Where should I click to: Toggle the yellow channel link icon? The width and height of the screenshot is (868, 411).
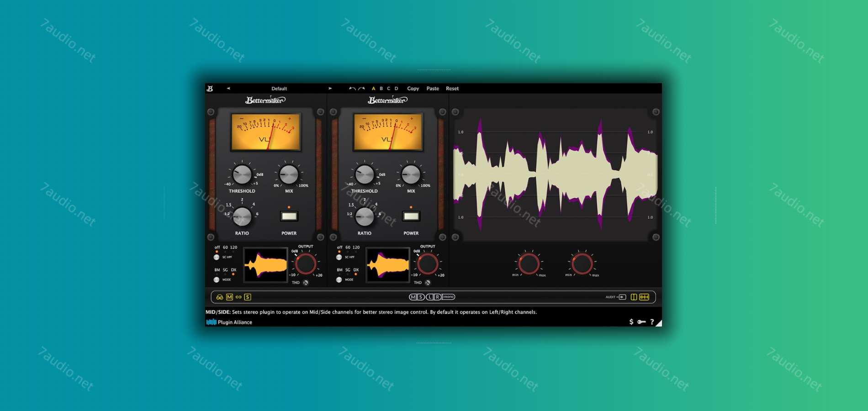[238, 297]
